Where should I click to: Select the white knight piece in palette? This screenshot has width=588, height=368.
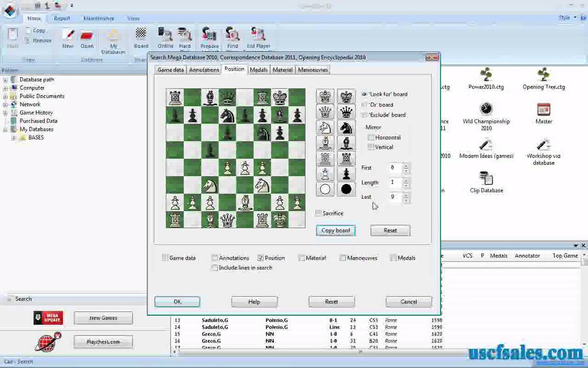[325, 127]
